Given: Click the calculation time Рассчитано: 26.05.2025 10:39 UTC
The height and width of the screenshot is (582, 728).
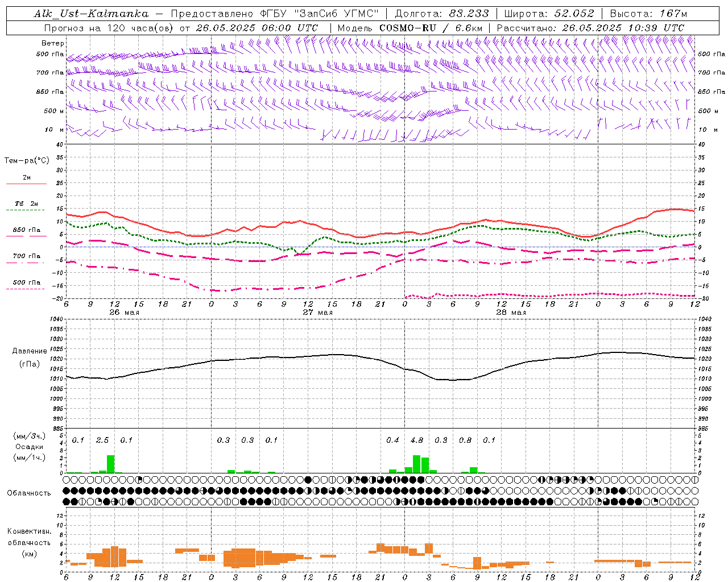Looking at the screenshot, I should (590, 28).
